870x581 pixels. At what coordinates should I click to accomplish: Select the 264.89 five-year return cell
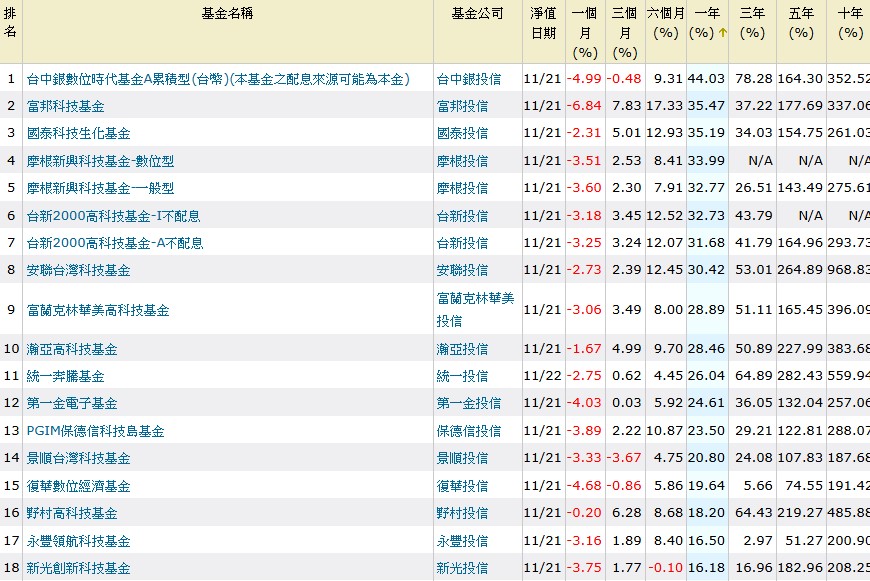point(800,270)
